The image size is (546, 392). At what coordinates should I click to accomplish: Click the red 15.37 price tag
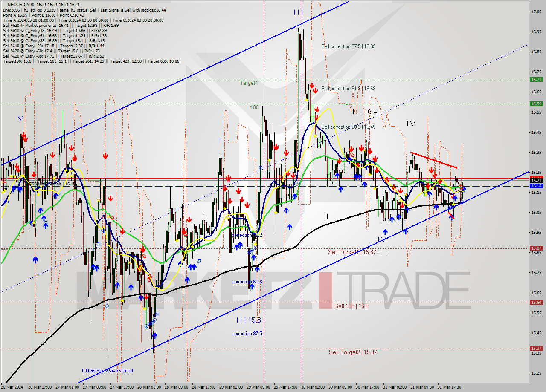536,348
